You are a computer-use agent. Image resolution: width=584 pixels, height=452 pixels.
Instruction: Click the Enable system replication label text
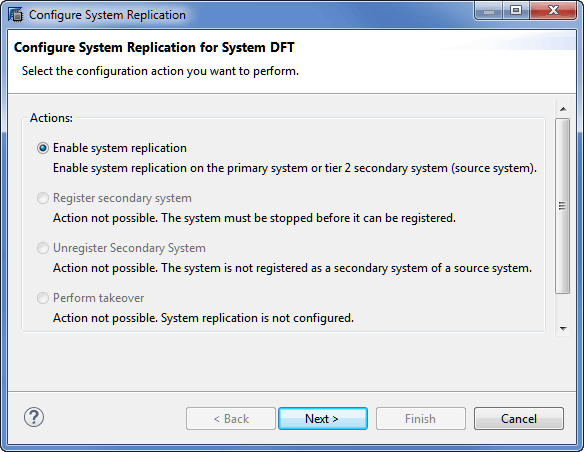[120, 148]
